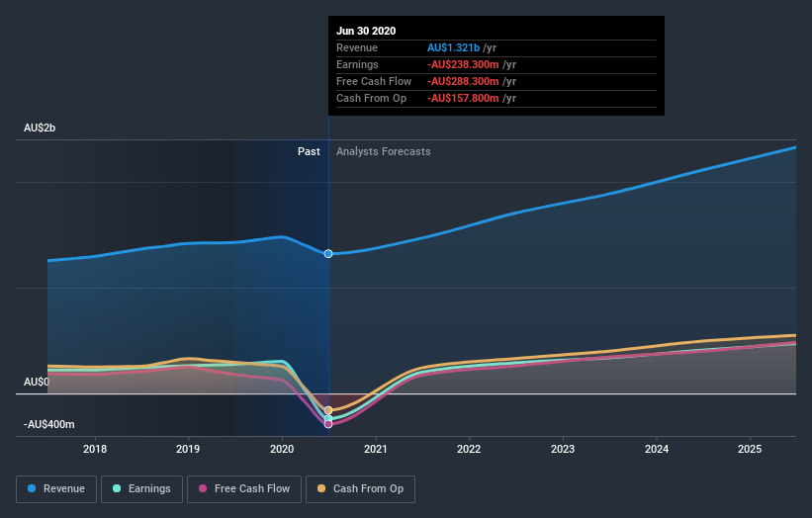812x518 pixels.
Task: Click the blue Revenue legend dot
Action: click(x=32, y=488)
